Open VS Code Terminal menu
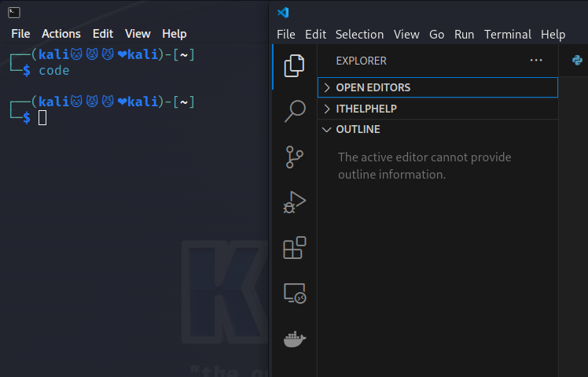Screen dimensions: 588x377 507,35
